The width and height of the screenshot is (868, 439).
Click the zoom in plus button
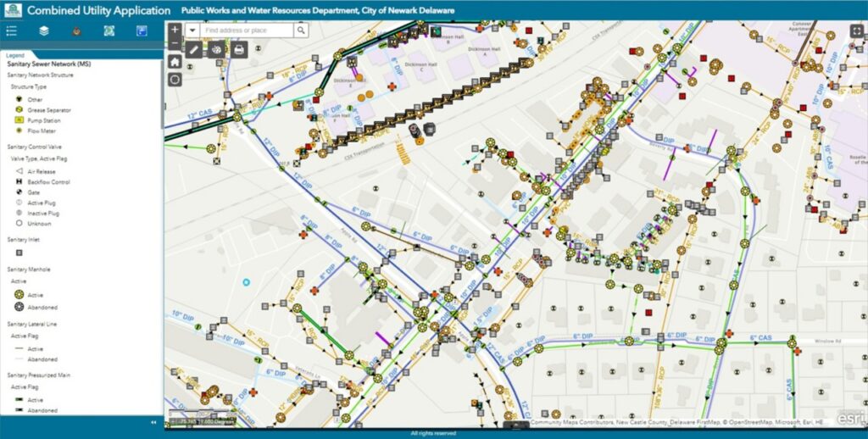(175, 30)
